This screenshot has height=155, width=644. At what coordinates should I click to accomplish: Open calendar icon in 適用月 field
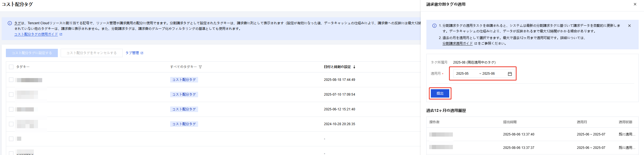tap(510, 74)
